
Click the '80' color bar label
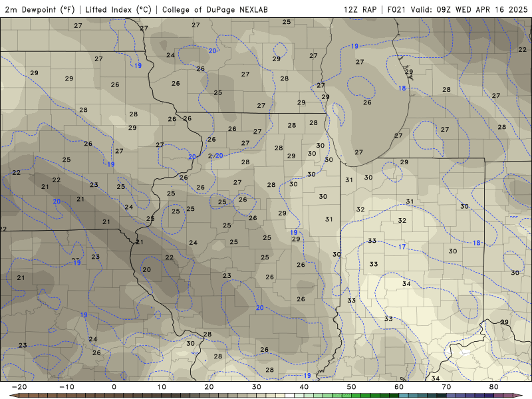(494, 387)
